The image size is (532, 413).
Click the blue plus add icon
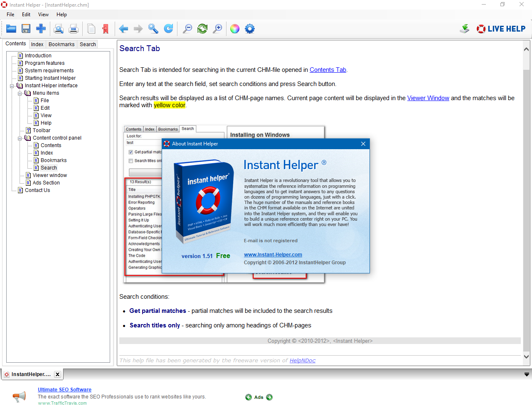click(x=41, y=29)
